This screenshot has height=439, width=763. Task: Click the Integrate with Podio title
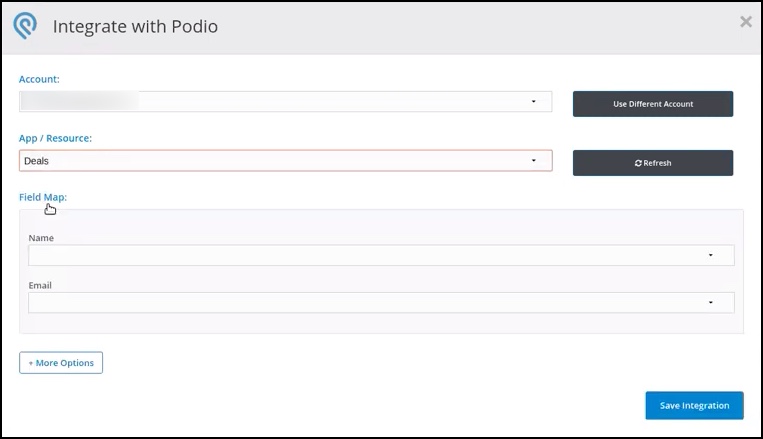point(135,27)
